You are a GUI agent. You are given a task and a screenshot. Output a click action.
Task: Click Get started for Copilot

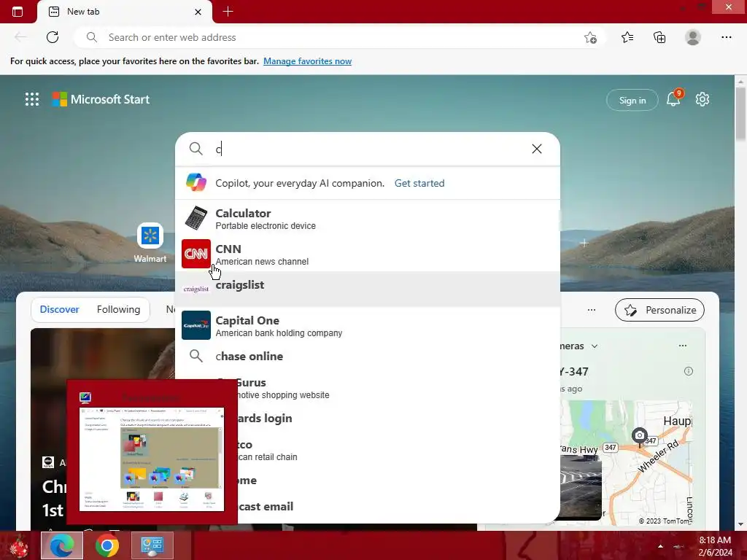(x=419, y=183)
